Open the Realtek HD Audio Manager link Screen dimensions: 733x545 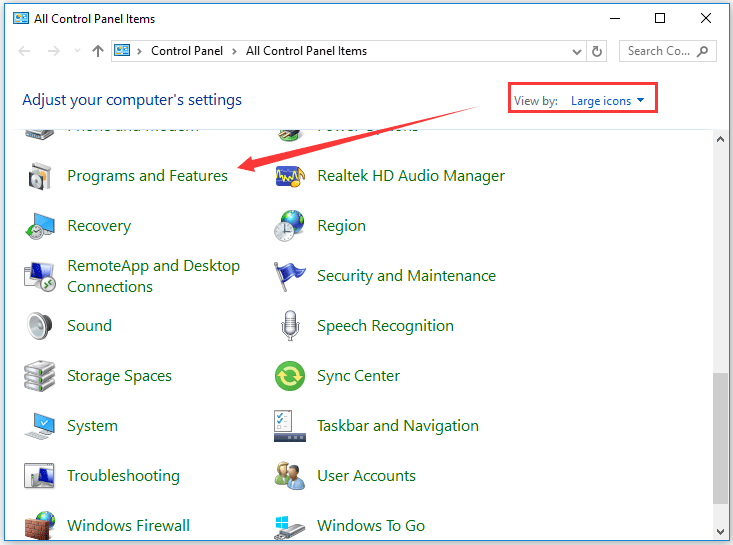click(411, 176)
